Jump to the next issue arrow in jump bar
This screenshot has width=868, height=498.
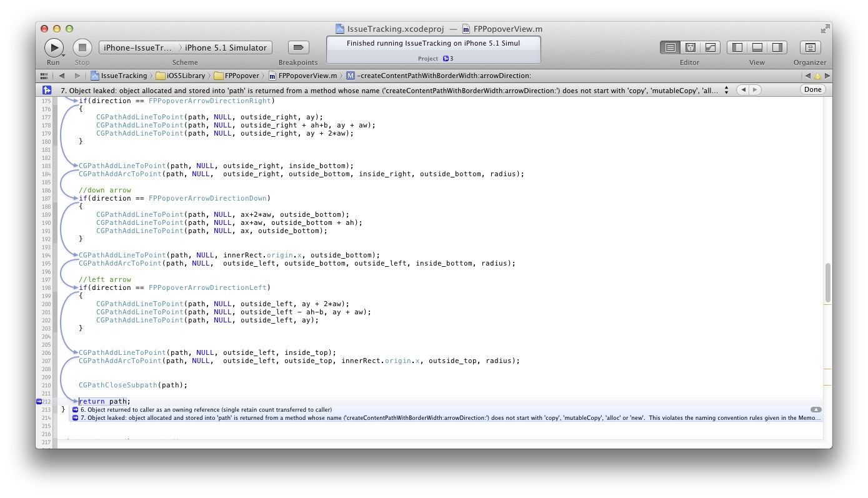click(x=827, y=76)
